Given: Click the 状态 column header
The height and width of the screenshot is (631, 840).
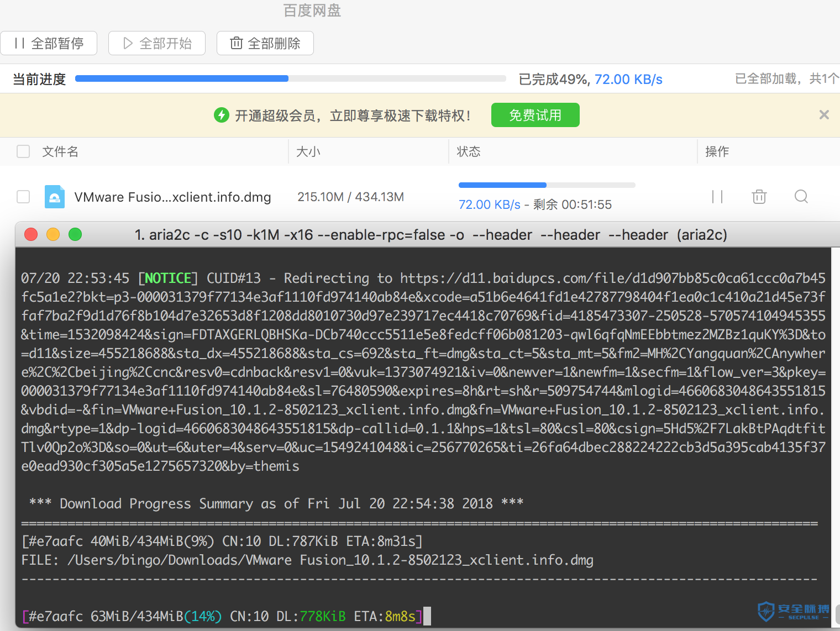Looking at the screenshot, I should tap(469, 151).
